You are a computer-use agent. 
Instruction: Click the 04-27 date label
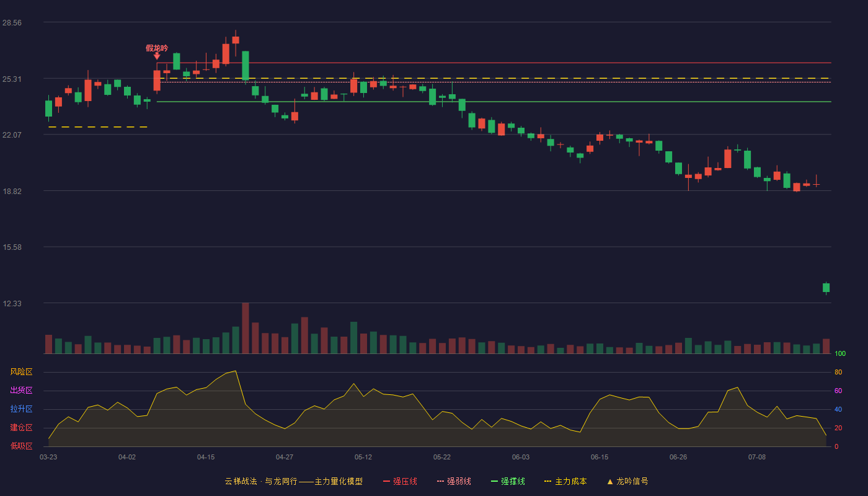pyautogui.click(x=285, y=457)
